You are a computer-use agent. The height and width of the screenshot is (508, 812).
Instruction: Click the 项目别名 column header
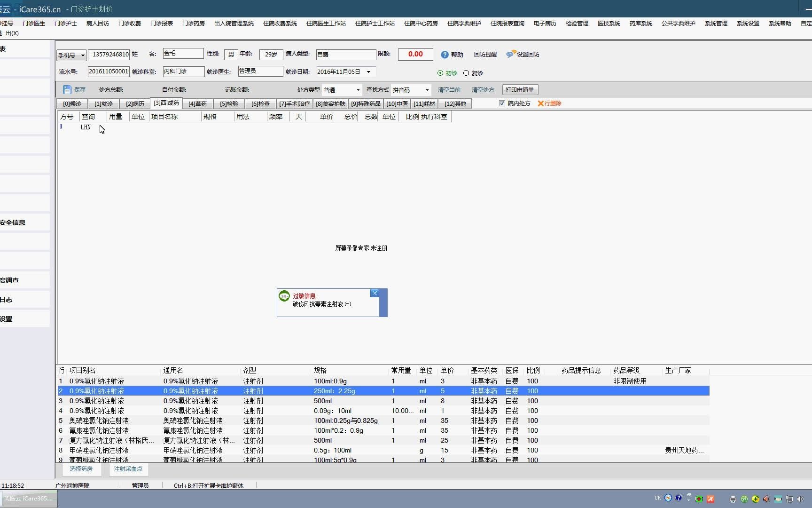[83, 371]
